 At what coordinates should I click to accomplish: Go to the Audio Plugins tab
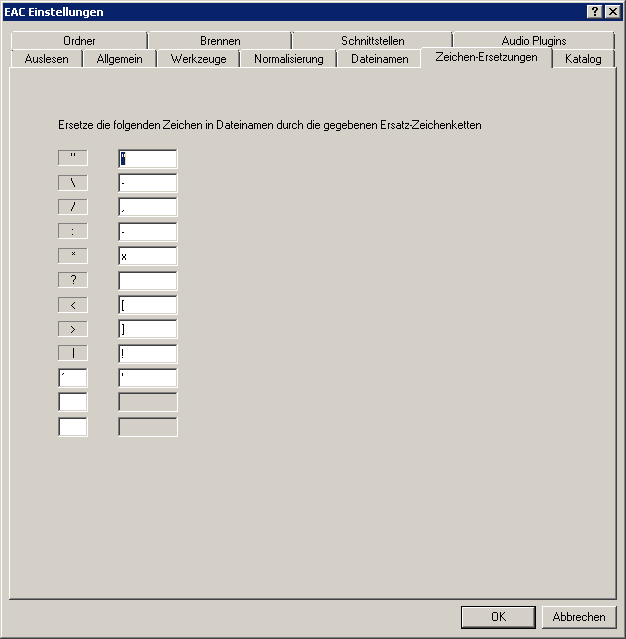[533, 41]
